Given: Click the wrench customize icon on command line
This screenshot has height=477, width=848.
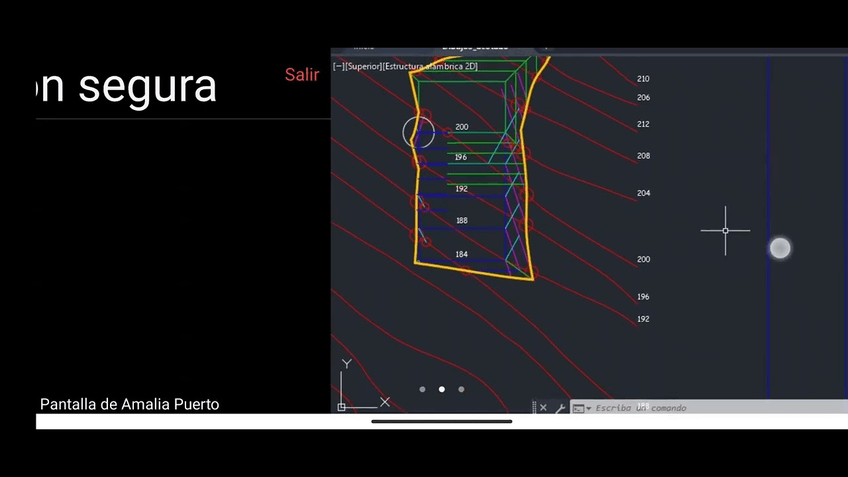Looking at the screenshot, I should 560,408.
